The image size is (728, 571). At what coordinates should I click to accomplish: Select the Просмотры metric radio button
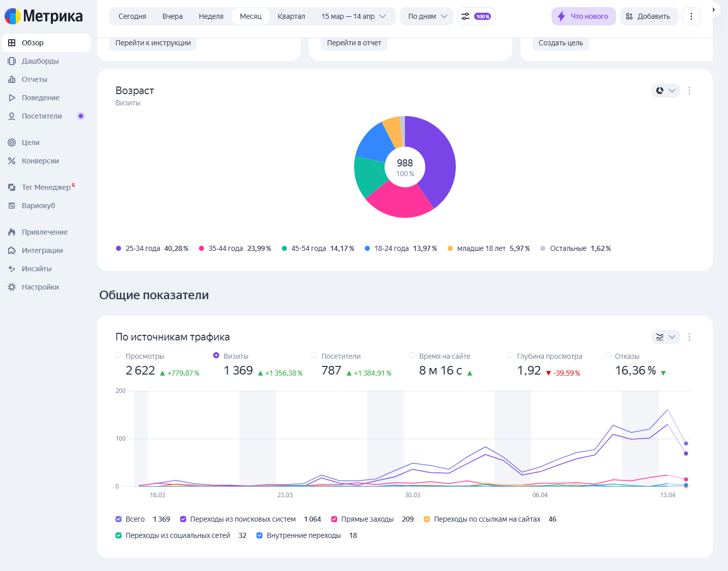[119, 356]
